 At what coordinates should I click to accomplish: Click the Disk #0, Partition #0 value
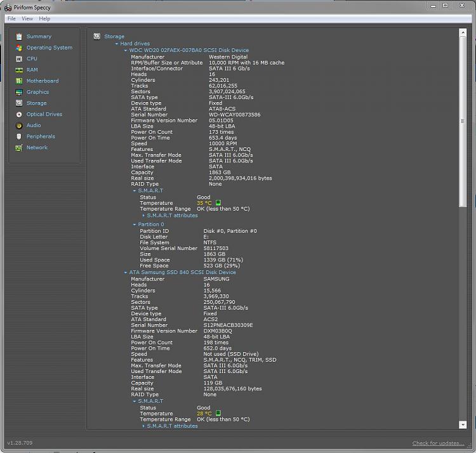pos(230,231)
